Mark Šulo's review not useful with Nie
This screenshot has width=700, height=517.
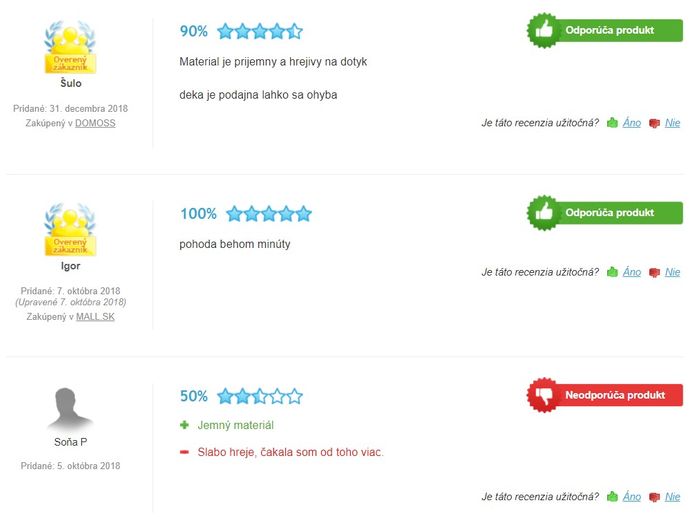click(672, 123)
